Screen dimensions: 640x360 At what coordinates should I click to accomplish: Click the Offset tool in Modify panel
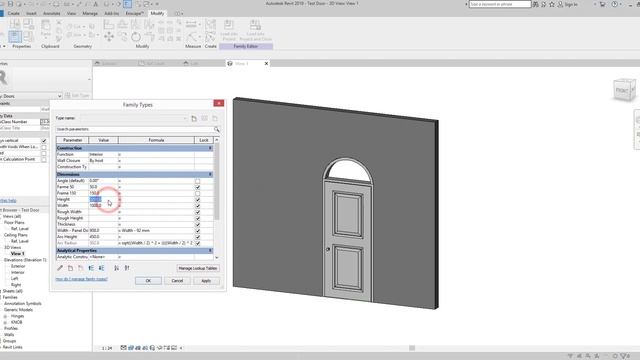(x=122, y=24)
